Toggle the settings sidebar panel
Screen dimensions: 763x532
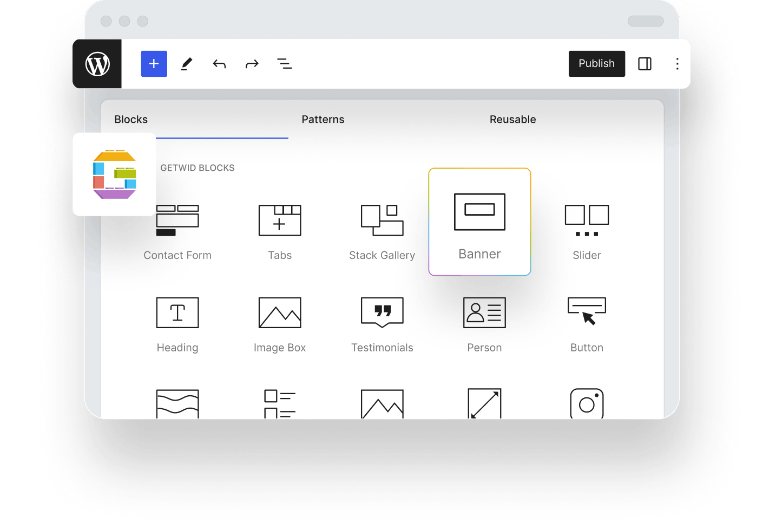tap(644, 64)
